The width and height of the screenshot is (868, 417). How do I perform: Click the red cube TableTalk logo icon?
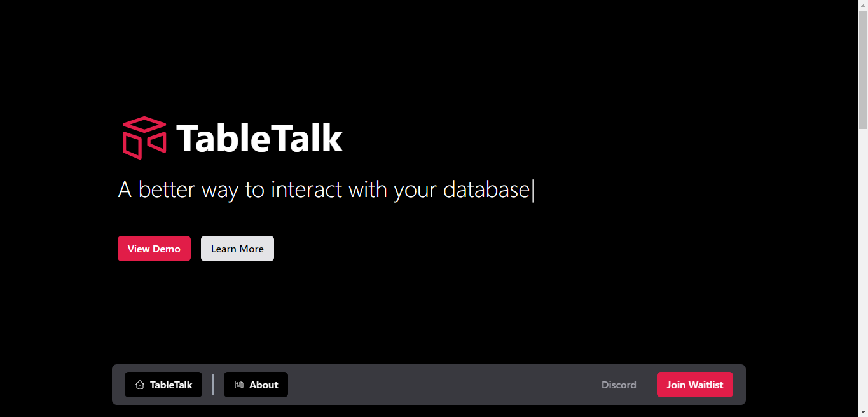144,137
